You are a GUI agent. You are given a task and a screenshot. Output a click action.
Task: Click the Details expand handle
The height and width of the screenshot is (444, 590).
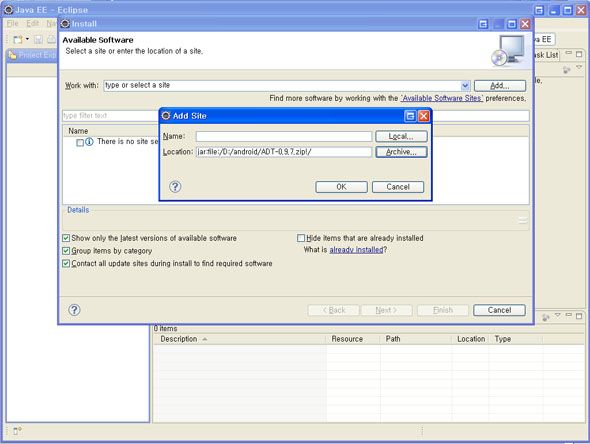523,220
